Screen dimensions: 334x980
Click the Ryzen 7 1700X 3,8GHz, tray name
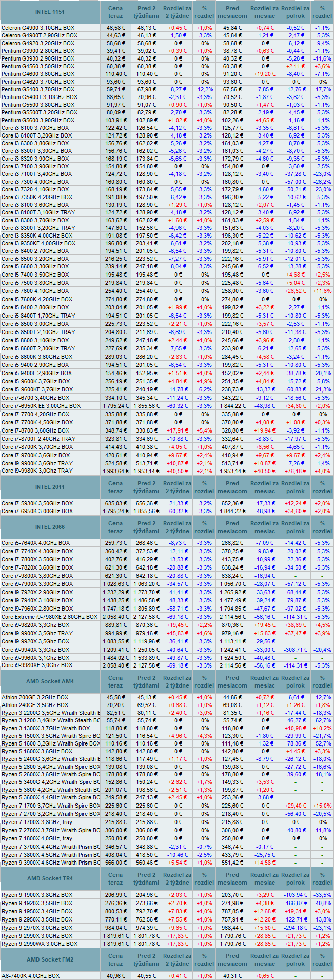[x=37, y=822]
